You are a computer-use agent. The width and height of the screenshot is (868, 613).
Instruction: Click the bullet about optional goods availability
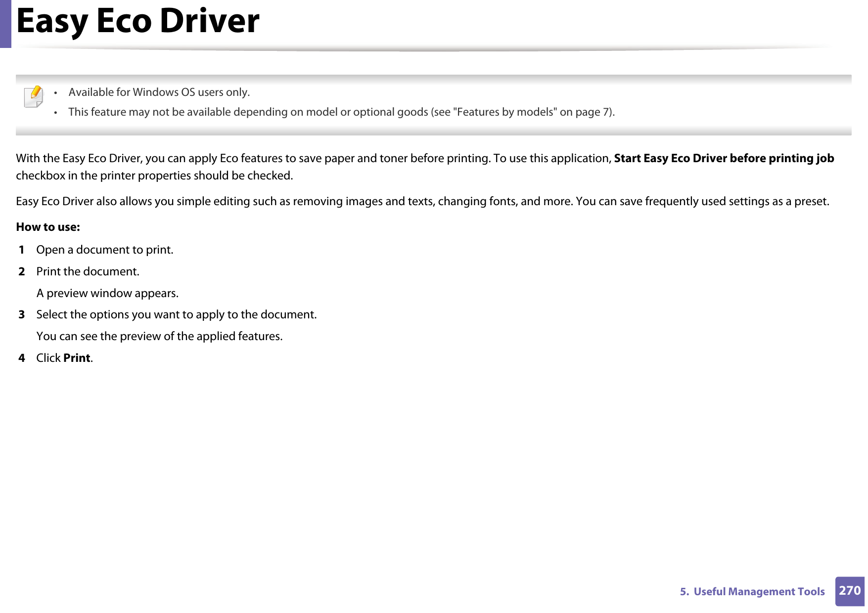[341, 112]
